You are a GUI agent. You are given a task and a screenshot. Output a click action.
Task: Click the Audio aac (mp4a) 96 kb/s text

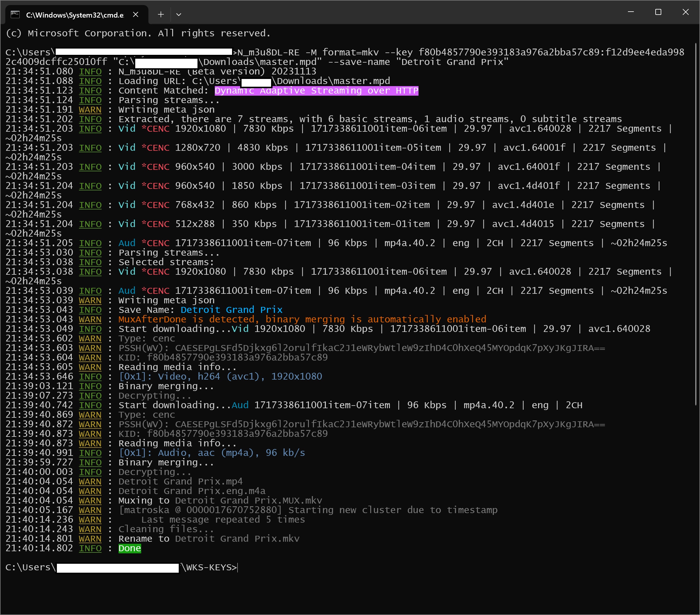[212, 453]
